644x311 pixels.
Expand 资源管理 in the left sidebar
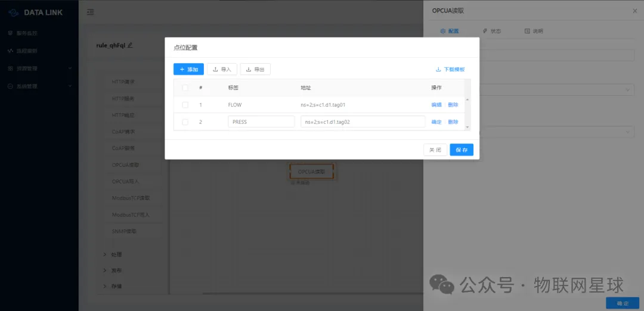pos(70,69)
